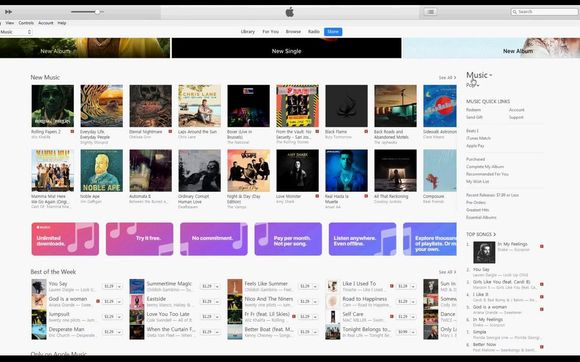Buy You Say for $1.29
Viewport: 580px width, 362px height.
point(109,286)
